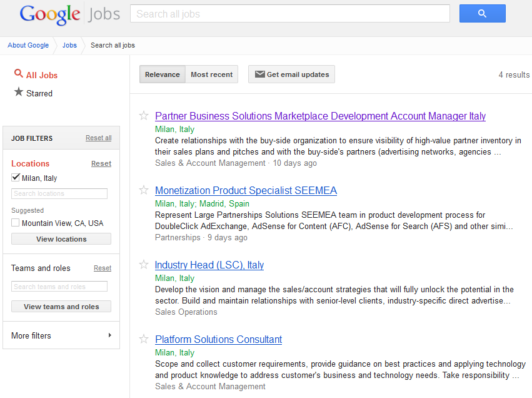
Task: Select the Relevance tab
Action: [162, 74]
